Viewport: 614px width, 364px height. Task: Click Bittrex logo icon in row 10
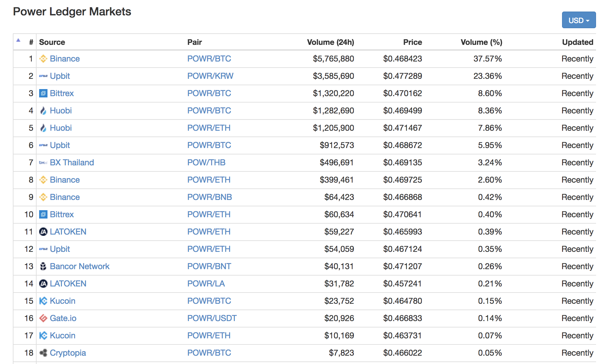tap(43, 214)
